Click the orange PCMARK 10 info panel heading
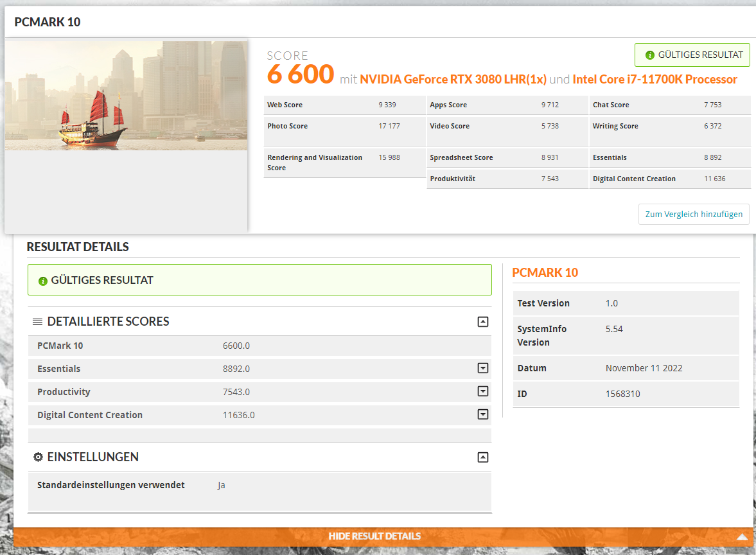 coord(545,272)
